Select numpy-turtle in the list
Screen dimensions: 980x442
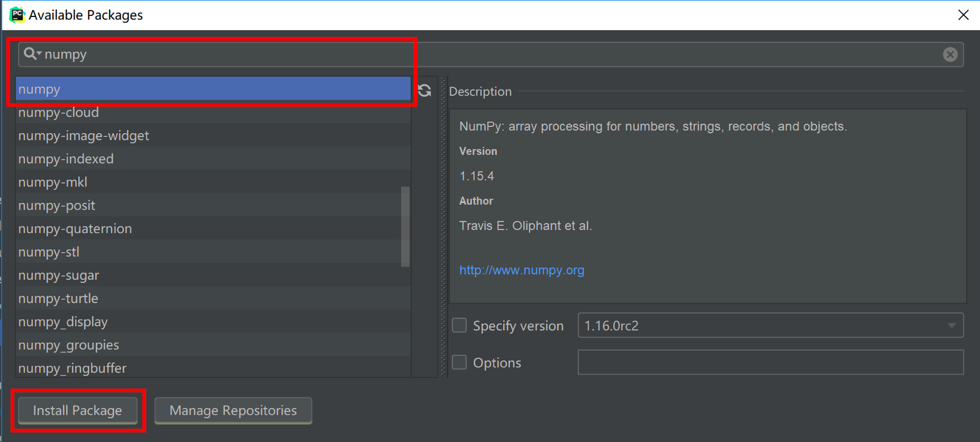(213, 298)
